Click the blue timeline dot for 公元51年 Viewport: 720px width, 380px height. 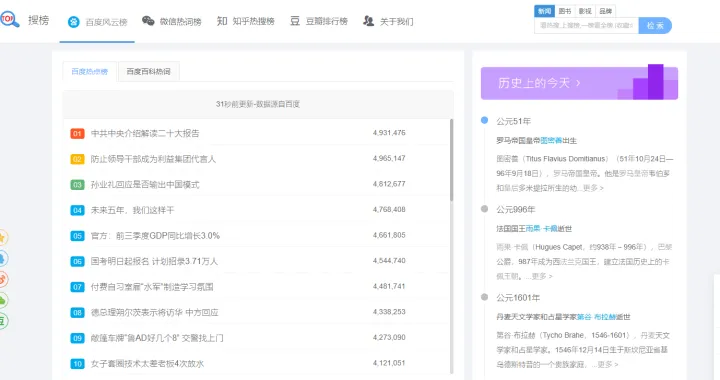[484, 120]
